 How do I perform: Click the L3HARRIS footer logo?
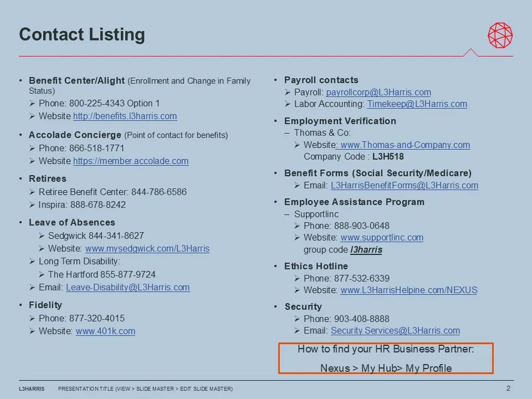click(x=32, y=388)
